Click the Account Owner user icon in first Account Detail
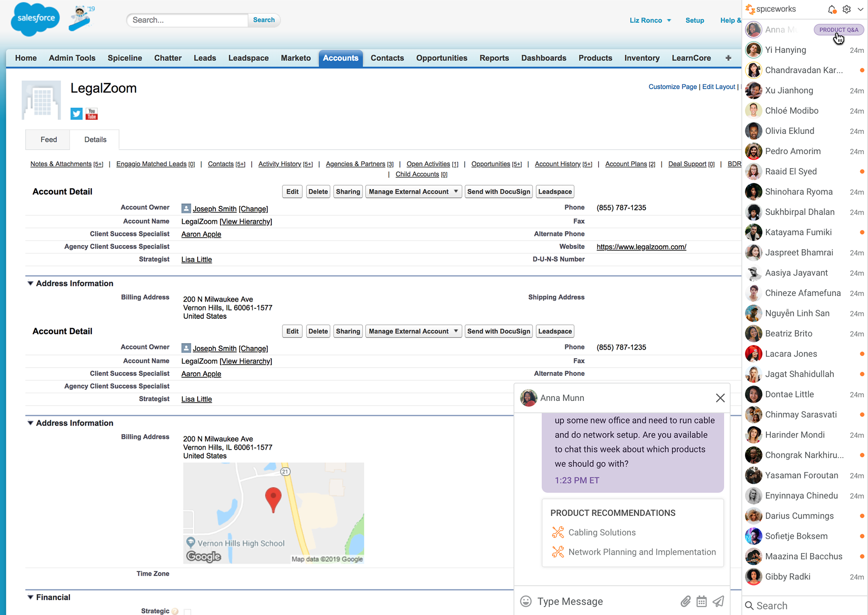Viewport: 868px width, 615px height. tap(186, 208)
